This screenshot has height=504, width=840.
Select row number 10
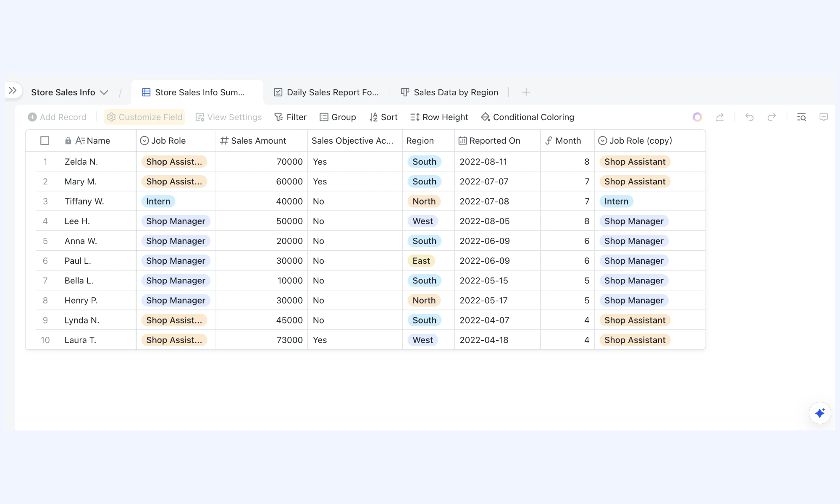coord(45,340)
